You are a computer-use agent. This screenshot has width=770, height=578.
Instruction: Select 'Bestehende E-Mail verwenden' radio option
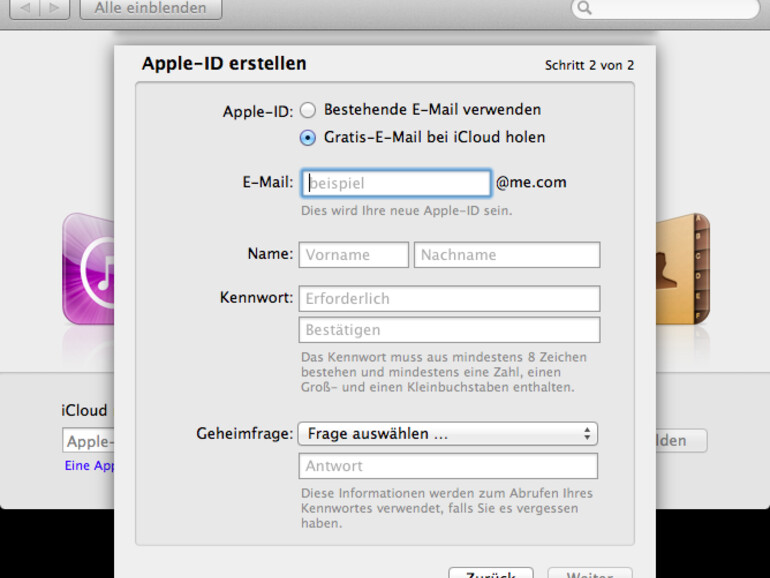tap(308, 110)
